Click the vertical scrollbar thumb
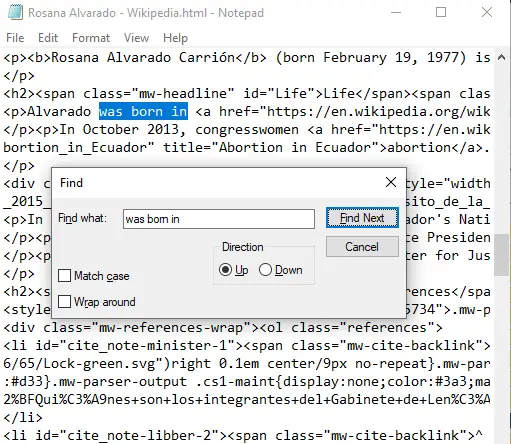 tap(501, 255)
